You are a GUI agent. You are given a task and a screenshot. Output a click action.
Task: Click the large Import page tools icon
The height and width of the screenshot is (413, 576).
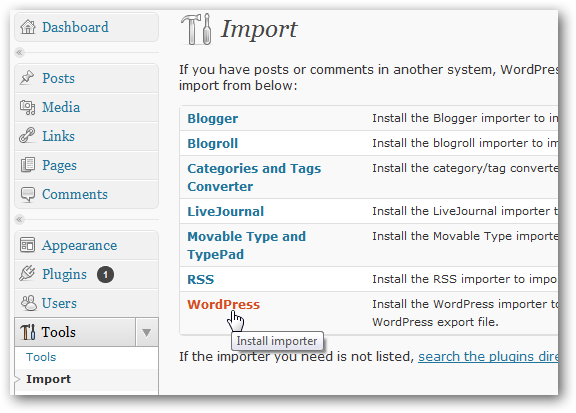pos(196,29)
